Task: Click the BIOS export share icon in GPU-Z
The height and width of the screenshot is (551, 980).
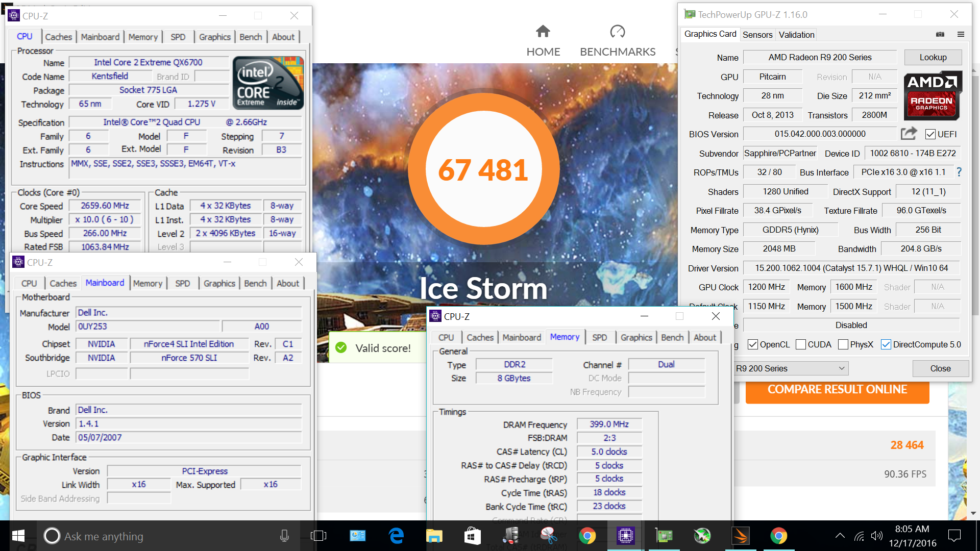Action: [909, 134]
